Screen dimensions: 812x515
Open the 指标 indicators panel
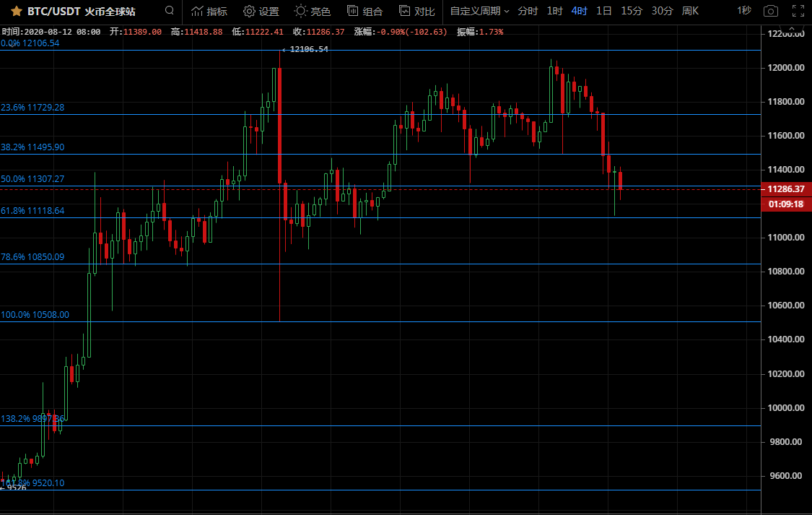[x=209, y=12]
